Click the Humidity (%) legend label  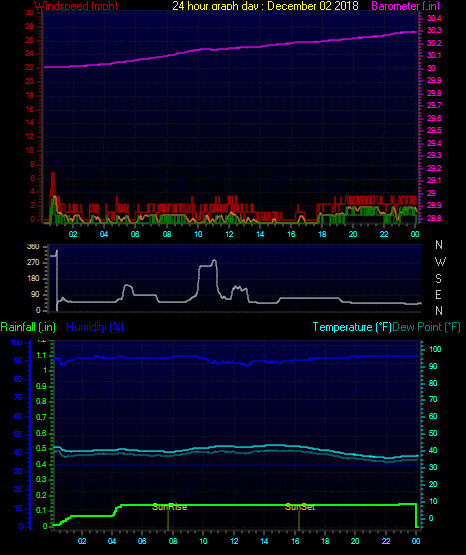tap(95, 327)
